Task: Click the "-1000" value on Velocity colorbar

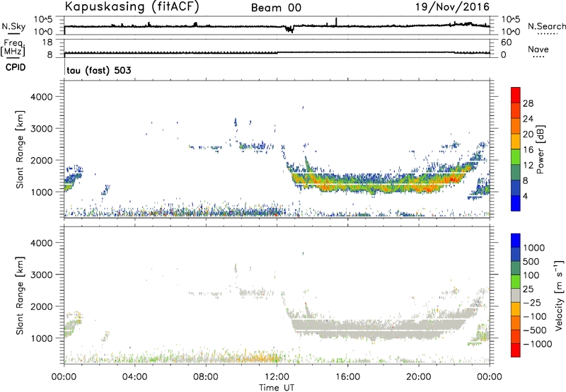Action: click(x=538, y=344)
